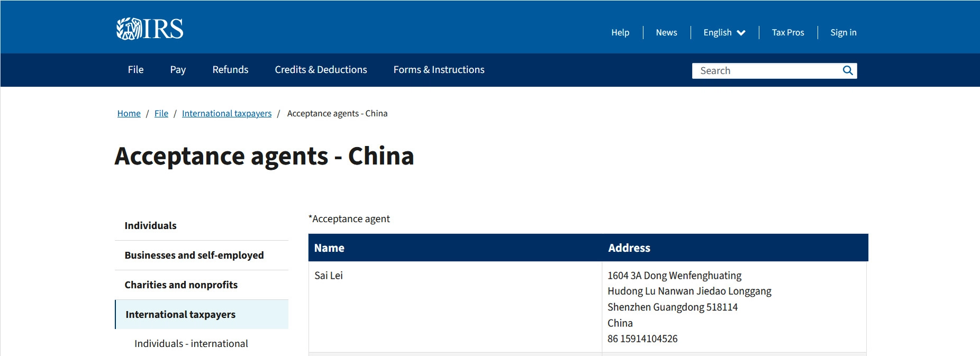Click the Home breadcrumb link
Screen dimensions: 980x356
click(129, 113)
